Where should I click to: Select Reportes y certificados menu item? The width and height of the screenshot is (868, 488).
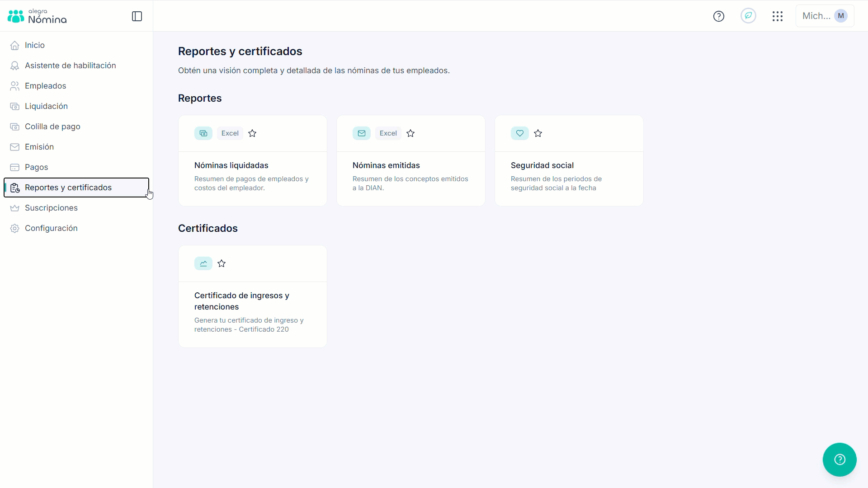click(76, 188)
